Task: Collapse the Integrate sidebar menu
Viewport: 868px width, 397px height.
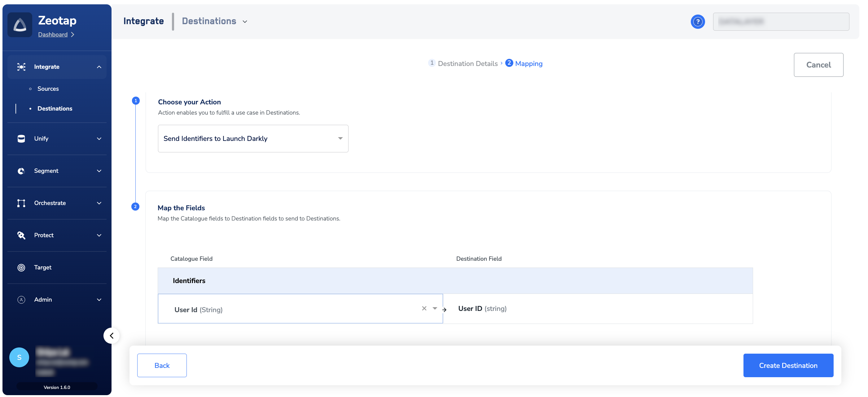Action: [x=99, y=67]
